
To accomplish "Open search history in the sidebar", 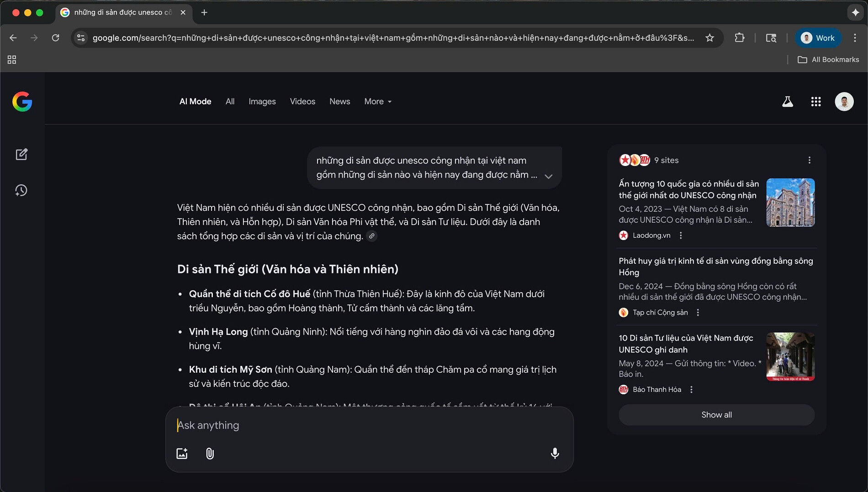I will 21,190.
